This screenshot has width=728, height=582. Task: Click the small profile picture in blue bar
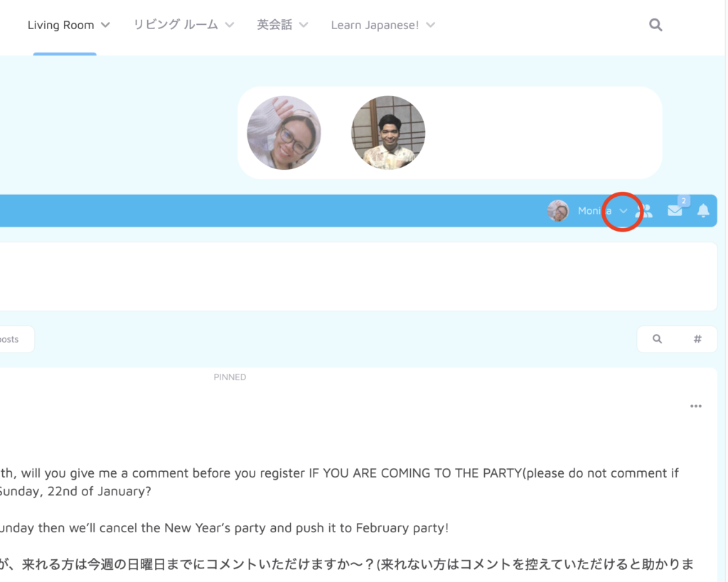tap(558, 210)
